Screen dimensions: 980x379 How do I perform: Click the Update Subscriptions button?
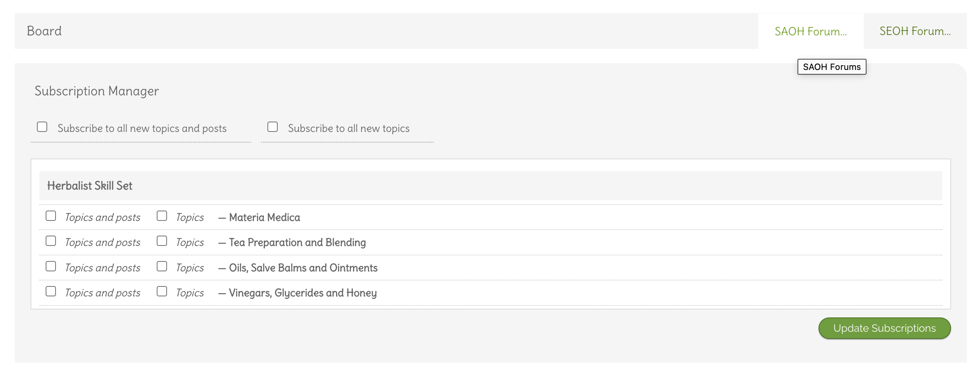pyautogui.click(x=884, y=328)
